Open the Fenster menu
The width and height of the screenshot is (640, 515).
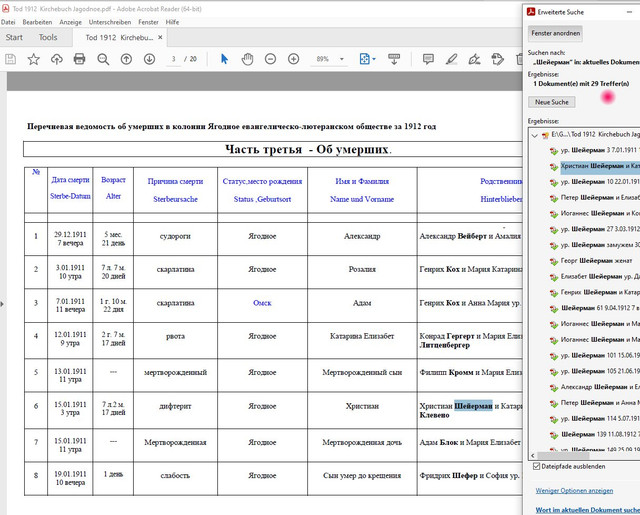pyautogui.click(x=148, y=22)
